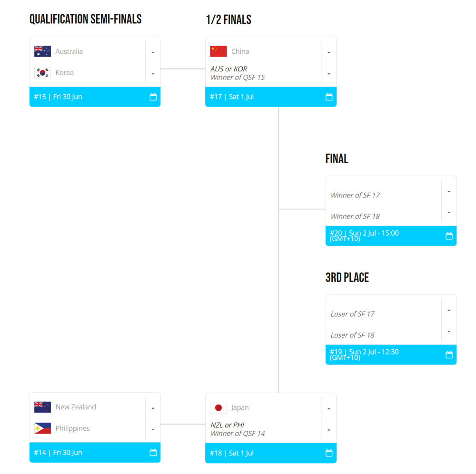The height and width of the screenshot is (474, 476).
Task: Open the '#14 | Fri 30 Jun' match bar
Action: [95, 453]
